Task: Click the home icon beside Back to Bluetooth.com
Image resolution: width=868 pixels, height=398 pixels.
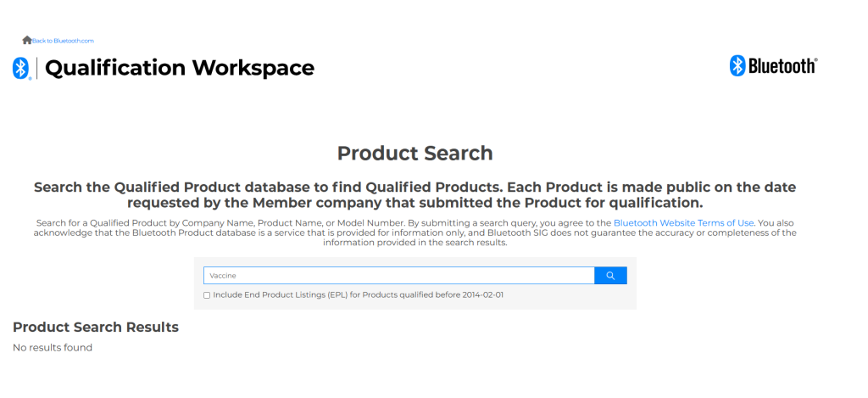Action: click(26, 40)
